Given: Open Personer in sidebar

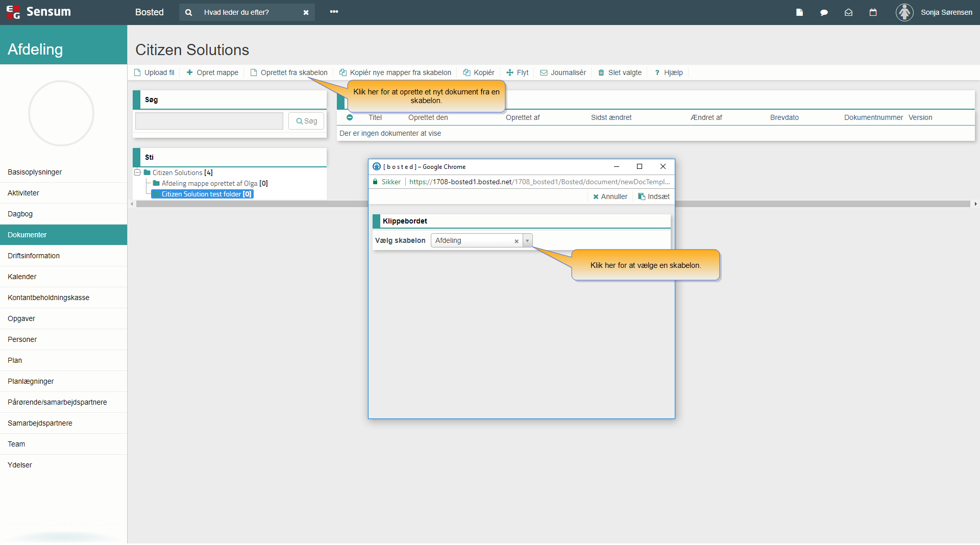Looking at the screenshot, I should (x=63, y=339).
